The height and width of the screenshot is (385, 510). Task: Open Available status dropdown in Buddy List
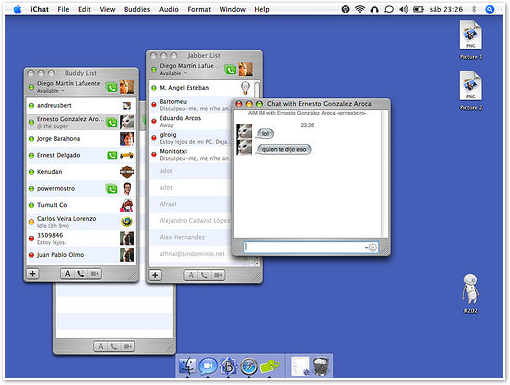(51, 91)
